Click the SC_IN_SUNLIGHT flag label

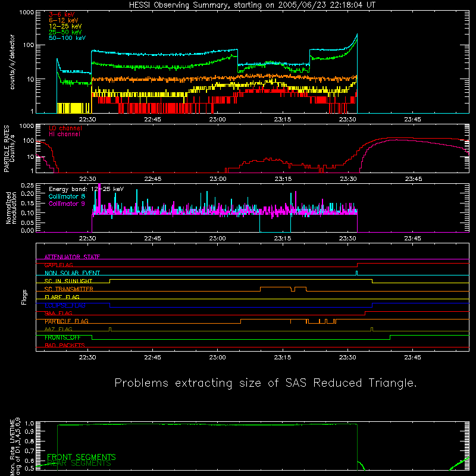(68, 281)
